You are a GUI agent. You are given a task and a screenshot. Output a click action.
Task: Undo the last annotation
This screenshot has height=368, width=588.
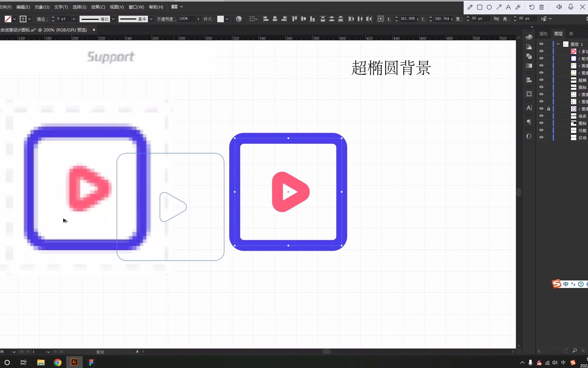pyautogui.click(x=532, y=7)
